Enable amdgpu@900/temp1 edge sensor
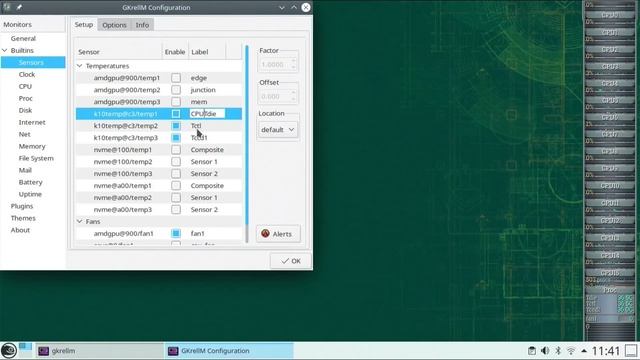This screenshot has width=640, height=360. (x=176, y=78)
